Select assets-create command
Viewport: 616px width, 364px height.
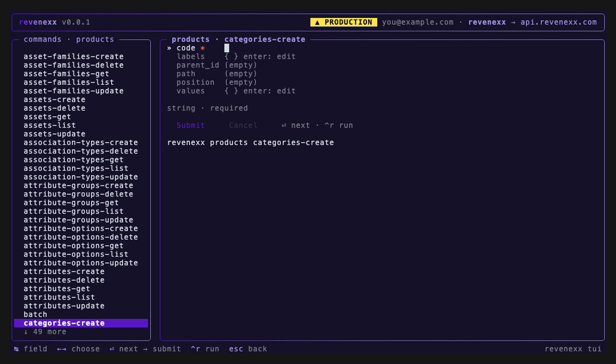[x=55, y=99]
